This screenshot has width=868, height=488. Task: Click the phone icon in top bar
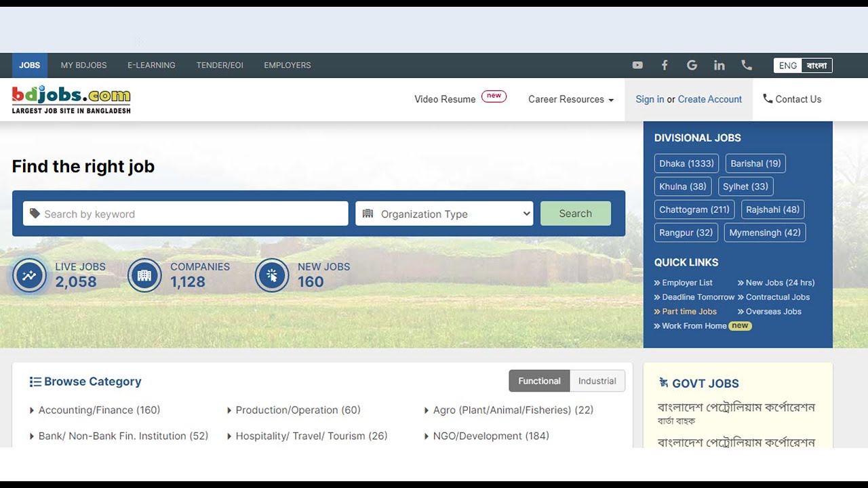[747, 65]
